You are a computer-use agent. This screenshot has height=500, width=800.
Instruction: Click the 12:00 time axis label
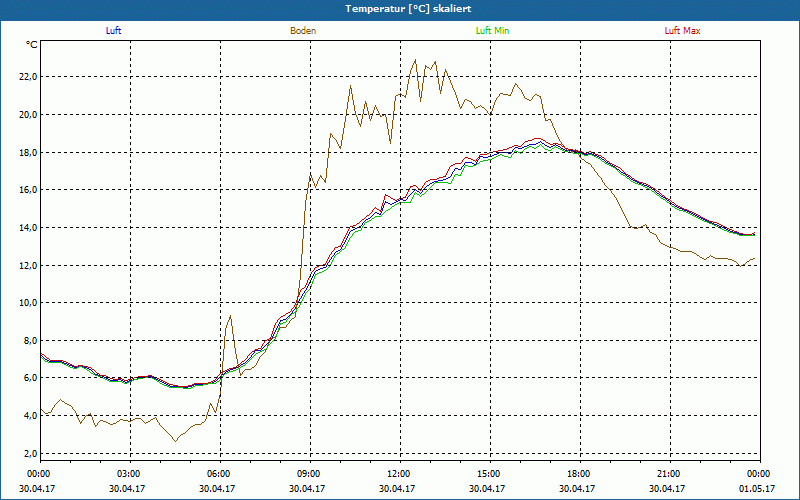click(397, 474)
